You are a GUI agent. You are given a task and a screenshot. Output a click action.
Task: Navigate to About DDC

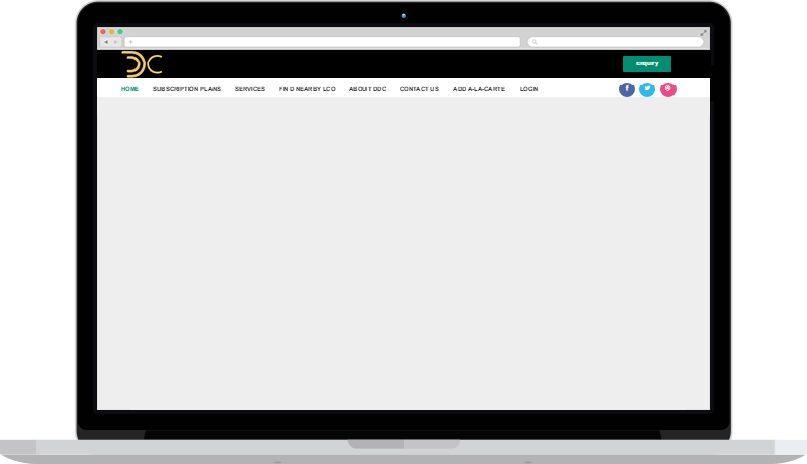[367, 89]
